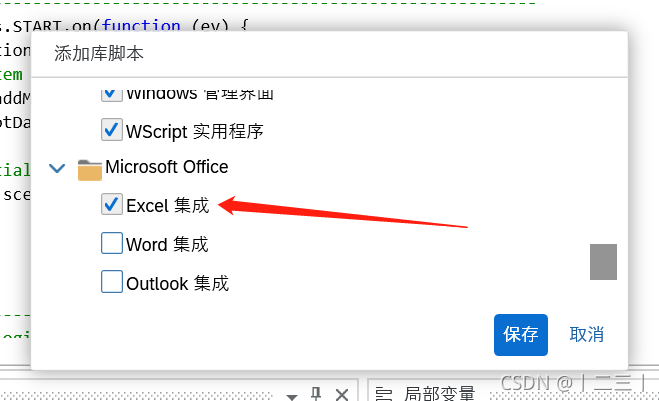659x401 pixels.
Task: Click the dialog's vertical scrollbar thumb
Action: pos(603,262)
